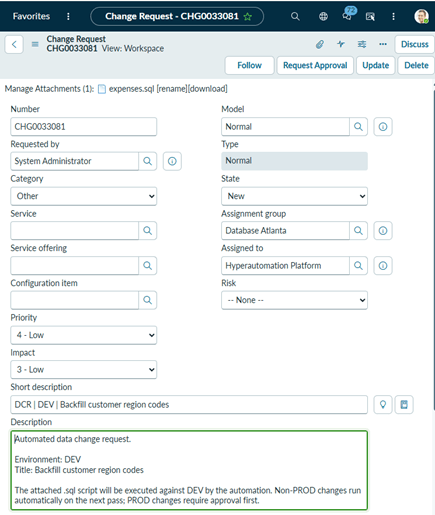Screen dimensions: 435x515
Task: Preview Assigned to record info icon
Action: (383, 266)
